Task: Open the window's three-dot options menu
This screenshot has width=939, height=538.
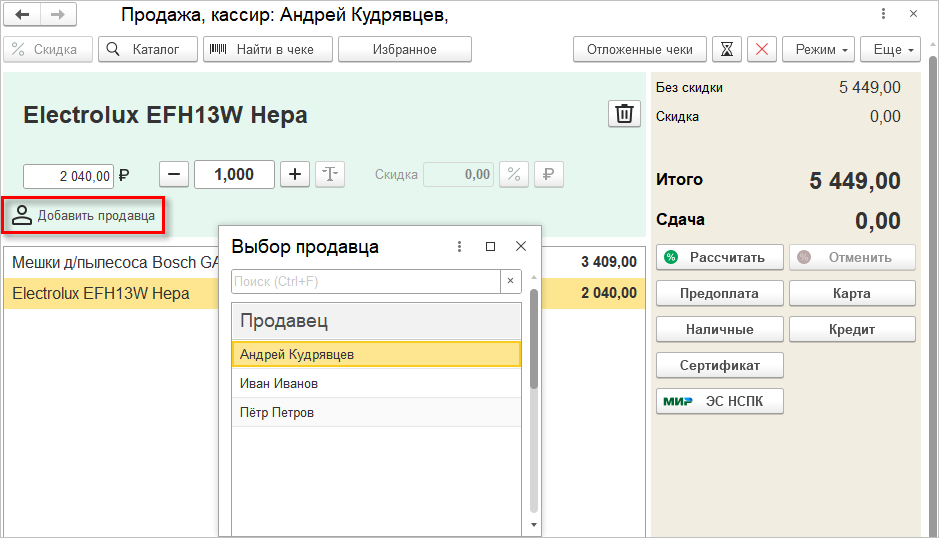Action: coord(883,15)
